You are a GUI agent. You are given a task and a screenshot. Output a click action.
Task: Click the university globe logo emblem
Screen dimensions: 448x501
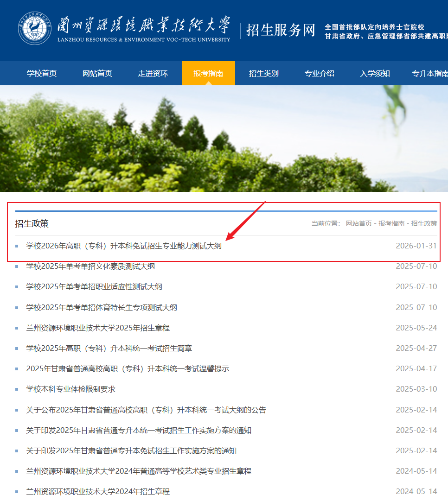(35, 28)
